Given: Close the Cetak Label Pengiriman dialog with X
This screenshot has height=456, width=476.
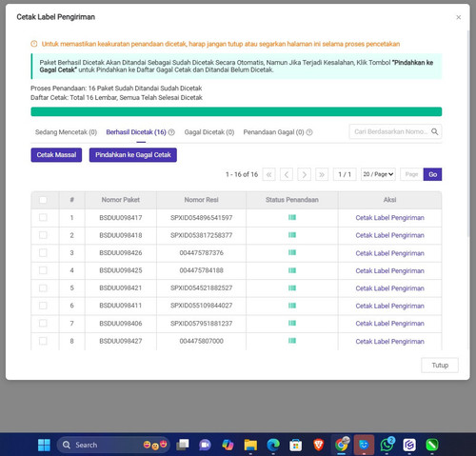Looking at the screenshot, I should coord(458,17).
